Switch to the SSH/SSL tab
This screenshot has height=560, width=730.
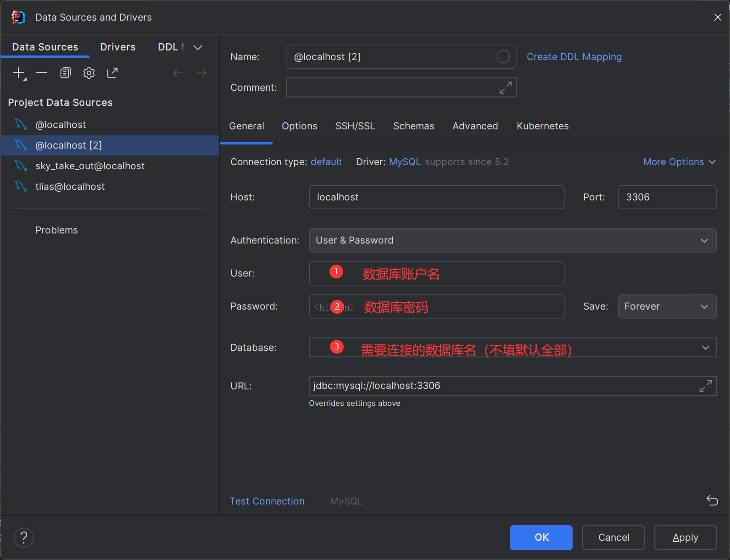[355, 126]
